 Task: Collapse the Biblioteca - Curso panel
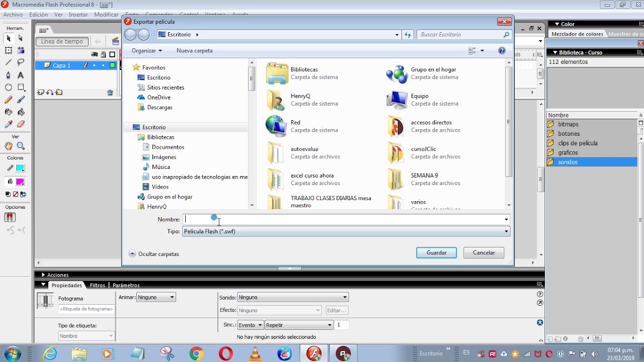(555, 52)
